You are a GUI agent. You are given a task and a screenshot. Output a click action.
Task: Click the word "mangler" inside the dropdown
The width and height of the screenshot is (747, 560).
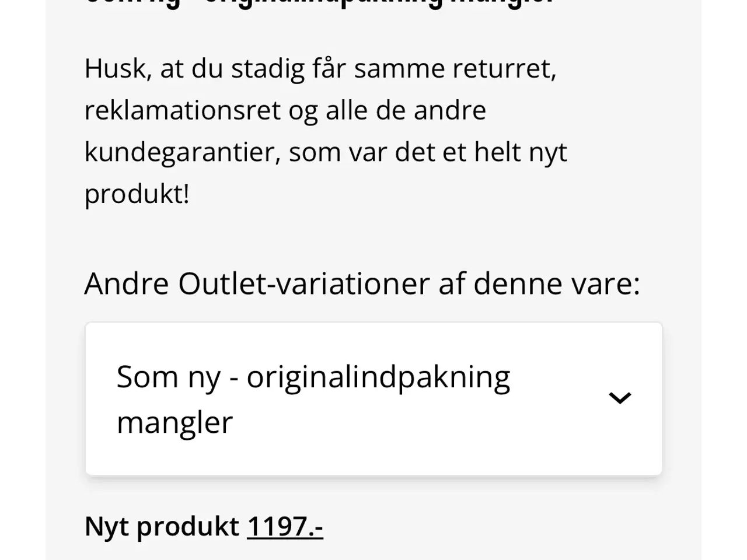tap(174, 422)
